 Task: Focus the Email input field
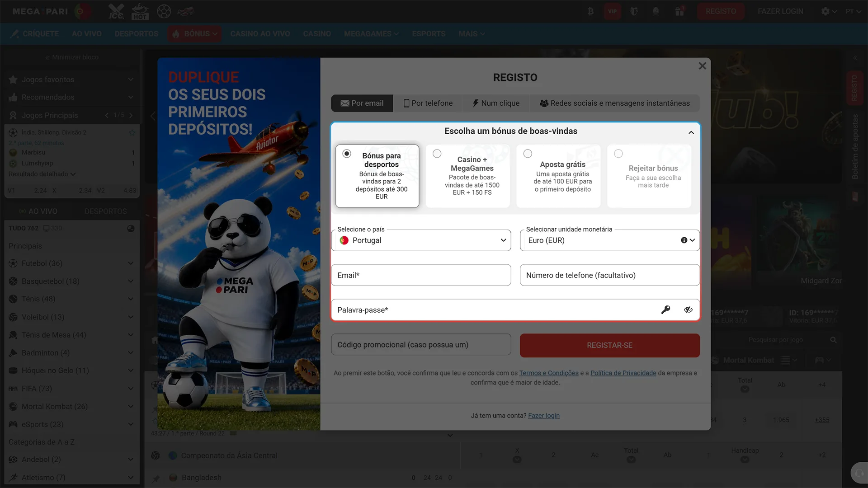point(421,275)
